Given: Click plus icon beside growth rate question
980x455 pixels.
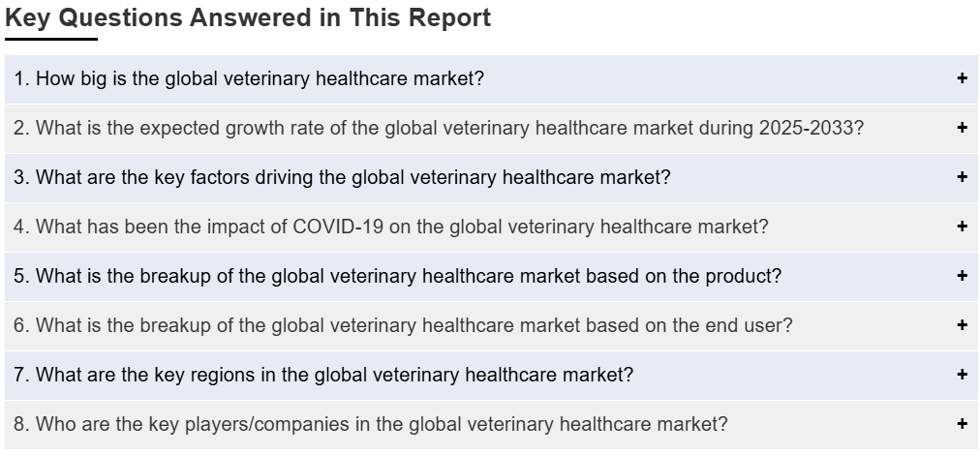Looking at the screenshot, I should 962,128.
